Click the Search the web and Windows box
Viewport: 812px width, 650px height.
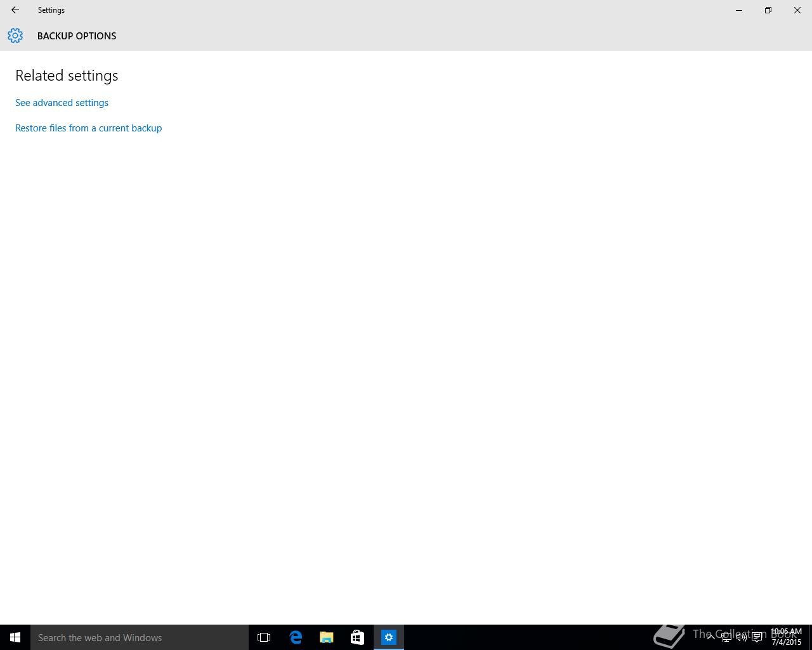140,637
